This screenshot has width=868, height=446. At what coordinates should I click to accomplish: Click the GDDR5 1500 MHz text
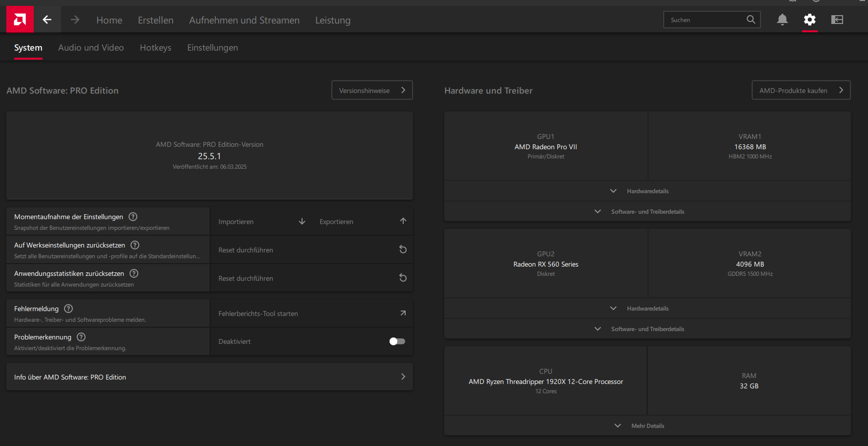[750, 274]
